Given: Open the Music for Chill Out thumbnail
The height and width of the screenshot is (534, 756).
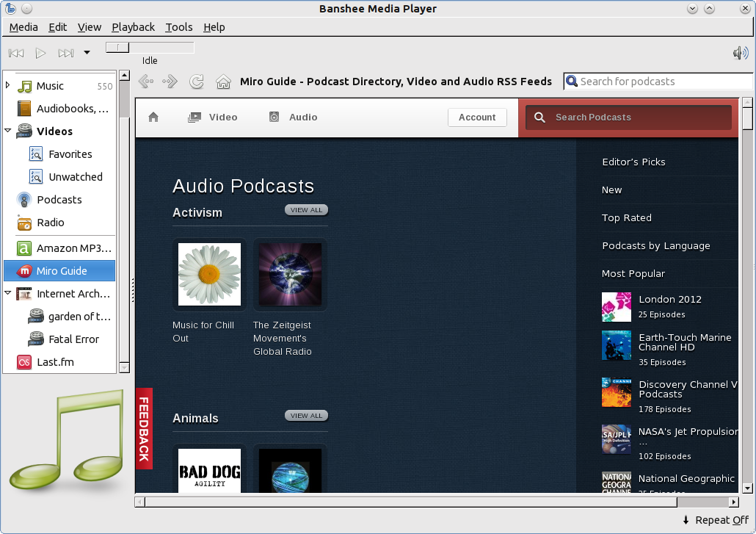Looking at the screenshot, I should [x=209, y=274].
